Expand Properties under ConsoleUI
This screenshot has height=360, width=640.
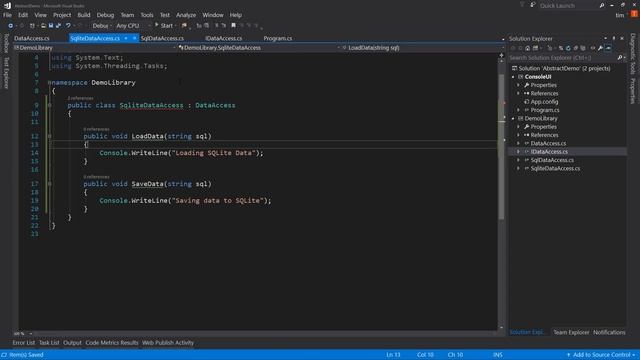point(519,85)
